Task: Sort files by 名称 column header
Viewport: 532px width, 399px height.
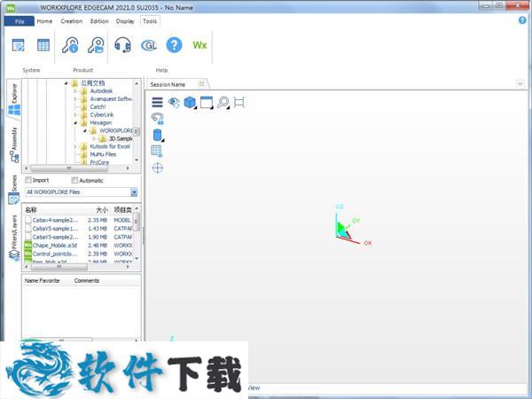Action: (x=31, y=209)
